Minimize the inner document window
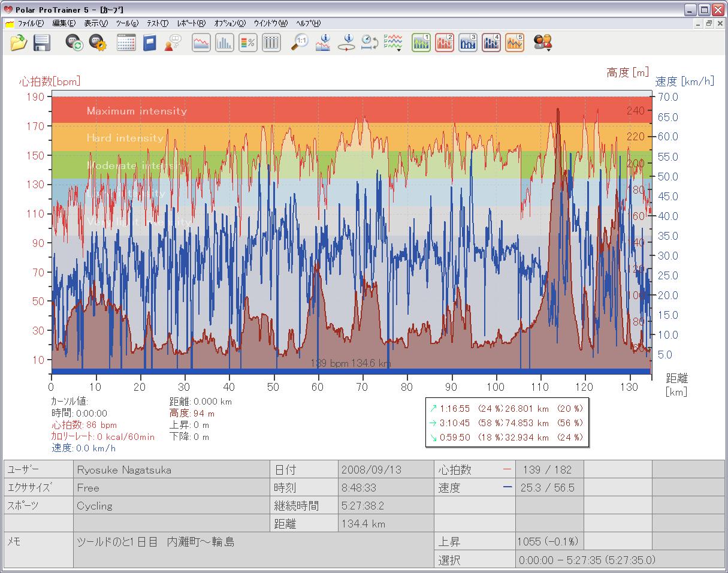This screenshot has width=728, height=573. tap(699, 23)
